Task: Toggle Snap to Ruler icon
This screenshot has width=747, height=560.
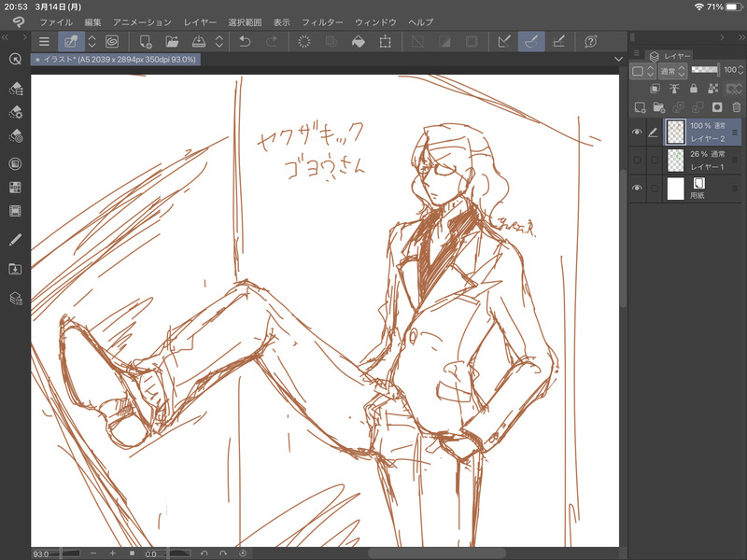Action: (x=504, y=41)
